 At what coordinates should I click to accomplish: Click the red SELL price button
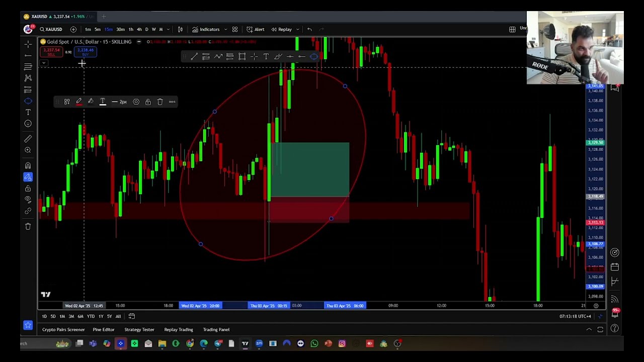coord(51,52)
